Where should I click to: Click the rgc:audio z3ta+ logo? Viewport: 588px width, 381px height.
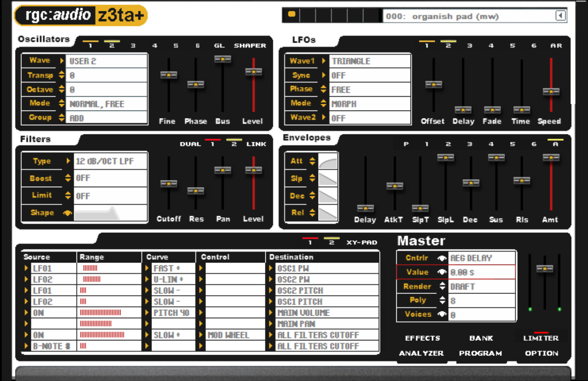coord(81,15)
